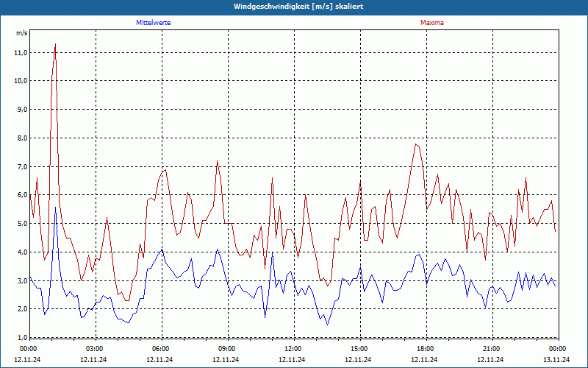Click the '15:00' time label on the x-axis
The image size is (588, 368).
click(359, 349)
